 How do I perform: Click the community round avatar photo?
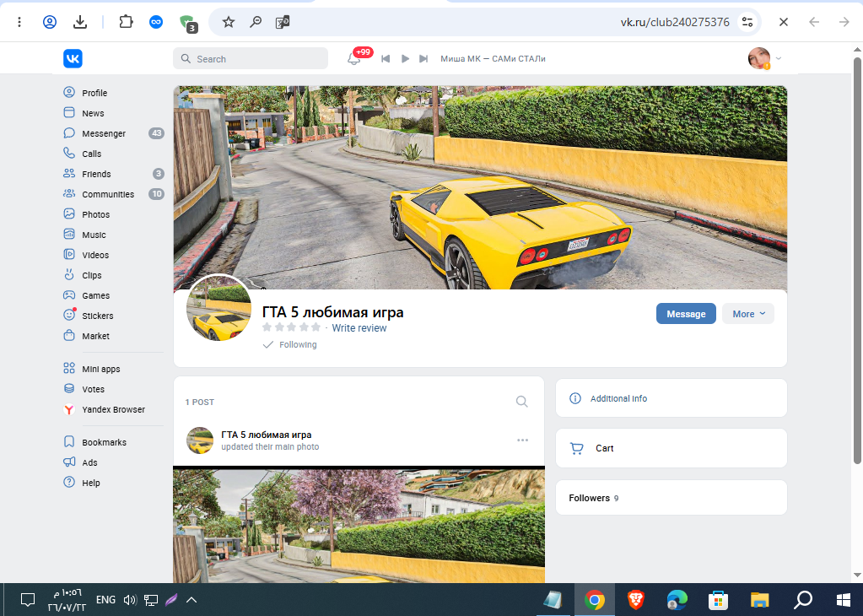(219, 308)
